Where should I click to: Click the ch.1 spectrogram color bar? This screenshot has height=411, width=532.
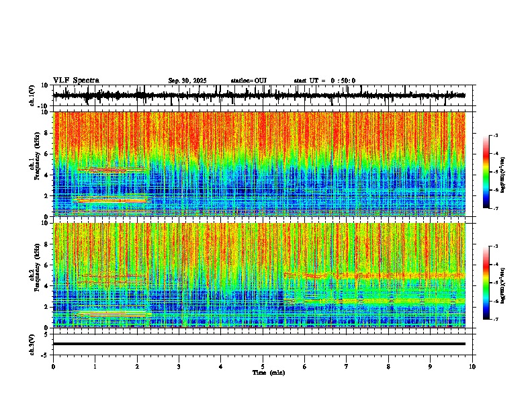pyautogui.click(x=486, y=172)
